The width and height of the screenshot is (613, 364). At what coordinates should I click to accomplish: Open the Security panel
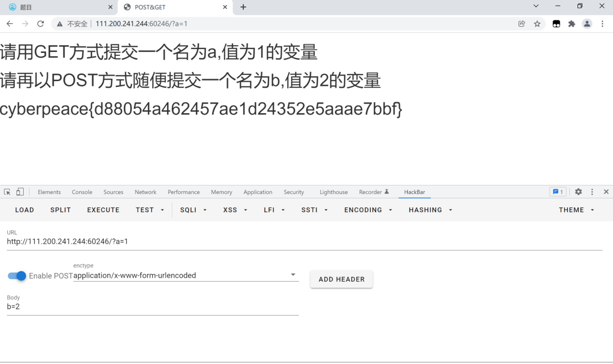coord(294,192)
